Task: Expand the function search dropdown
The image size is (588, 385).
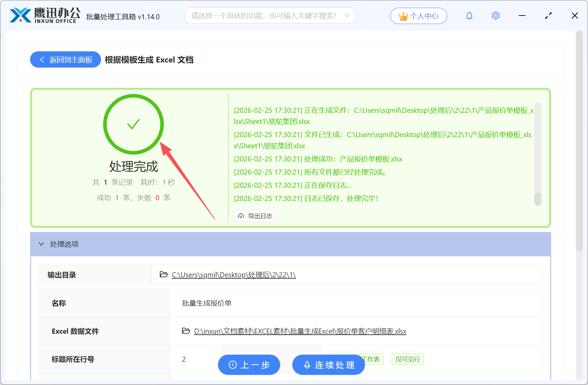Action: pos(347,15)
